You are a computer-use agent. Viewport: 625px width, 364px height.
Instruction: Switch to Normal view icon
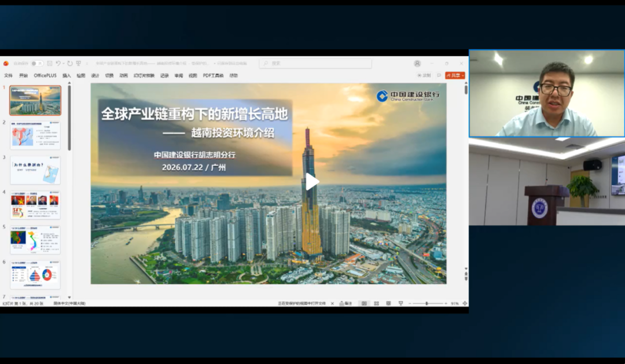(x=364, y=303)
